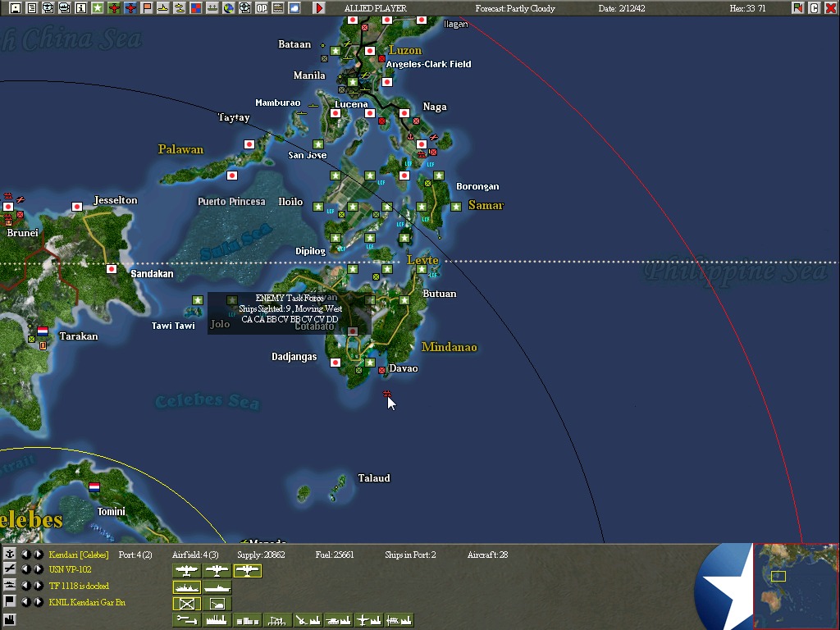Click right arrow beside KNIL Kendari Gar Bn
Screen dimensions: 840x630
pyautogui.click(x=38, y=602)
